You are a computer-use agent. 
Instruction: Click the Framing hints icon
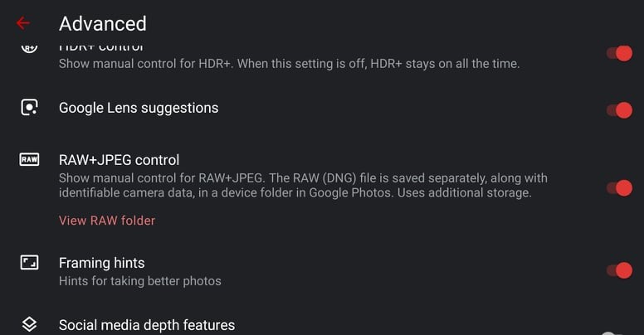[29, 263]
